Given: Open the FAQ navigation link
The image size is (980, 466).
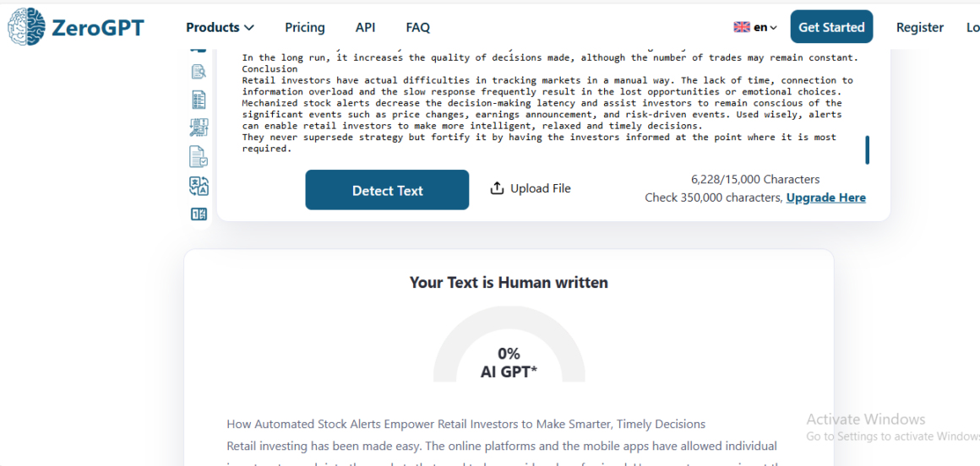Looking at the screenshot, I should click(417, 27).
